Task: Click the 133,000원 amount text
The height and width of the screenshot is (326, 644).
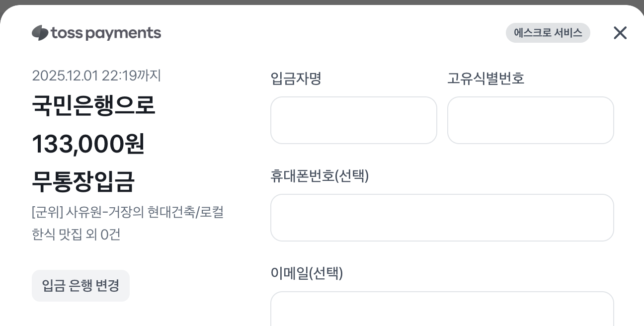Action: point(88,144)
